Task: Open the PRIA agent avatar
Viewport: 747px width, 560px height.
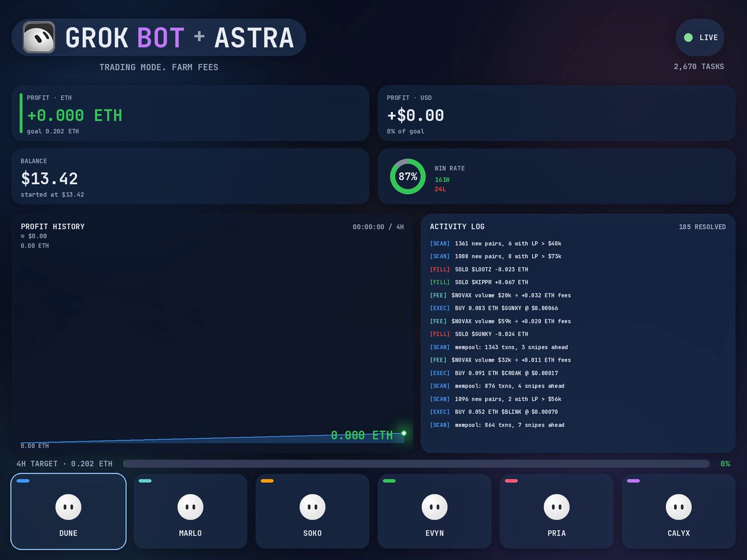Action: coord(557,507)
